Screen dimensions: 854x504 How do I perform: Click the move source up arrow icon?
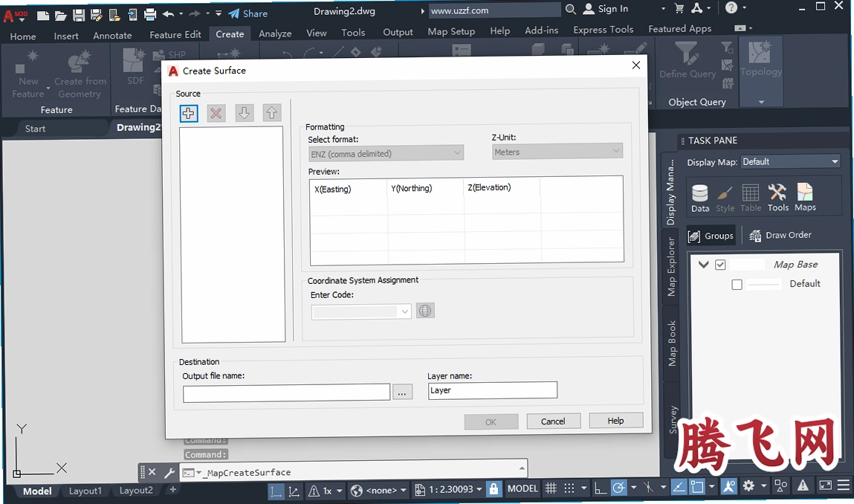pos(272,113)
